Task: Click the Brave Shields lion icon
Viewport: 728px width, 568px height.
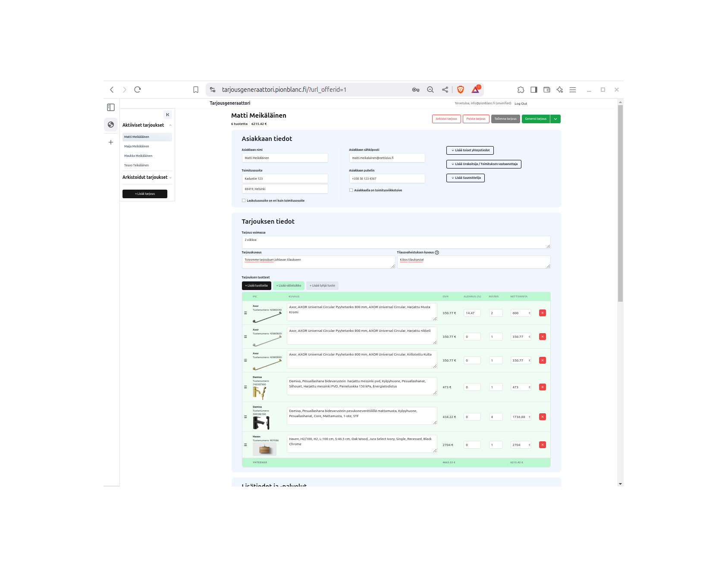Action: pos(460,90)
